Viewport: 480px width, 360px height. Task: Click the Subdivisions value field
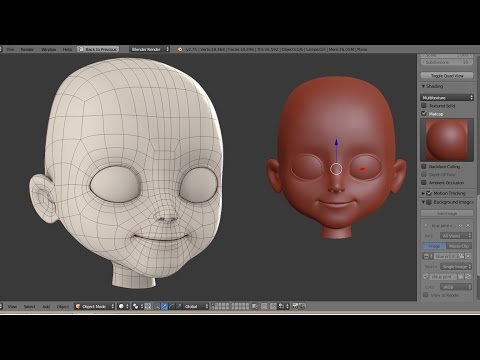pos(447,62)
